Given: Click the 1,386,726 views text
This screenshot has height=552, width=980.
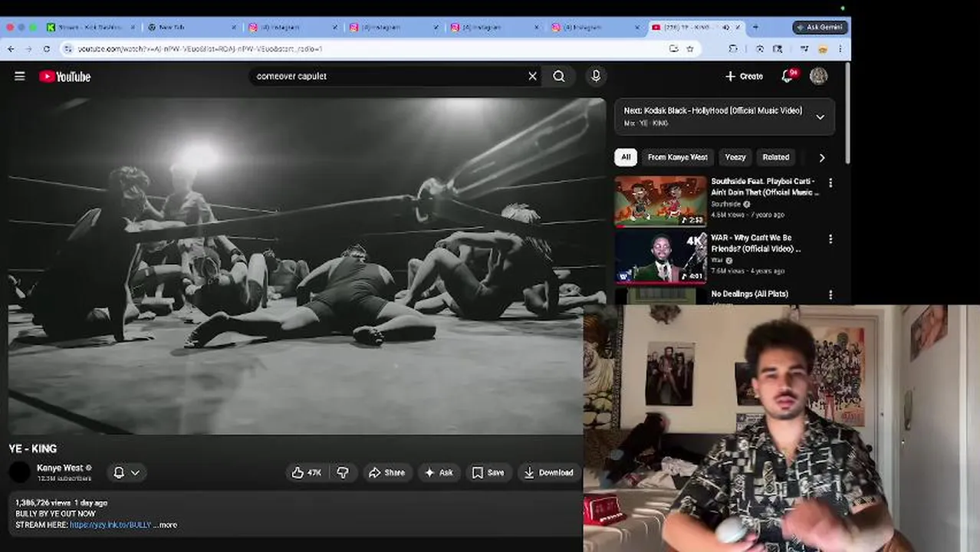Looking at the screenshot, I should (x=43, y=502).
